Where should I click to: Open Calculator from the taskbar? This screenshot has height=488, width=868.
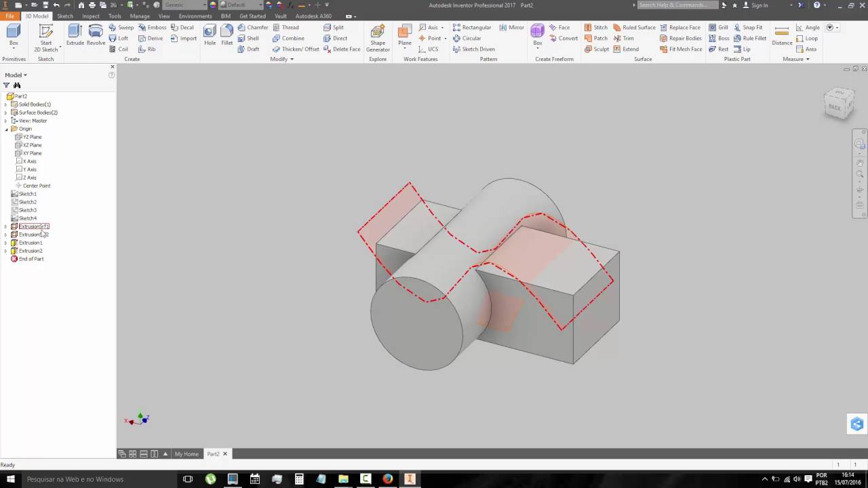299,479
